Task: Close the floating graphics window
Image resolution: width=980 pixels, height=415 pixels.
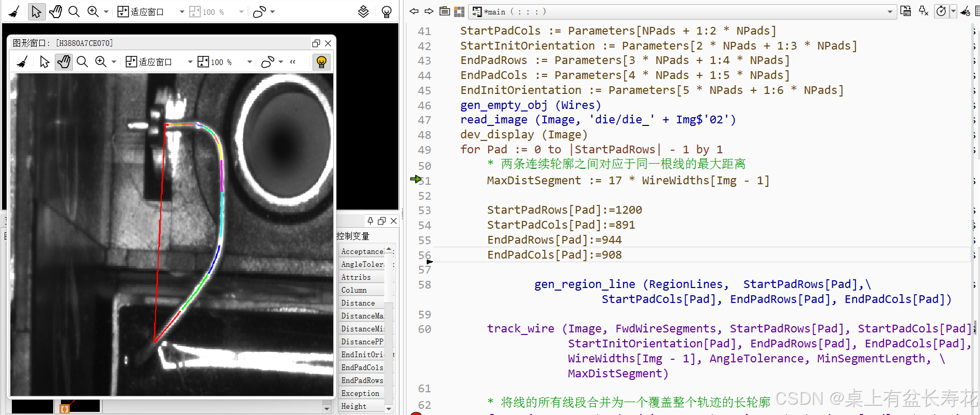Action: coord(328,43)
